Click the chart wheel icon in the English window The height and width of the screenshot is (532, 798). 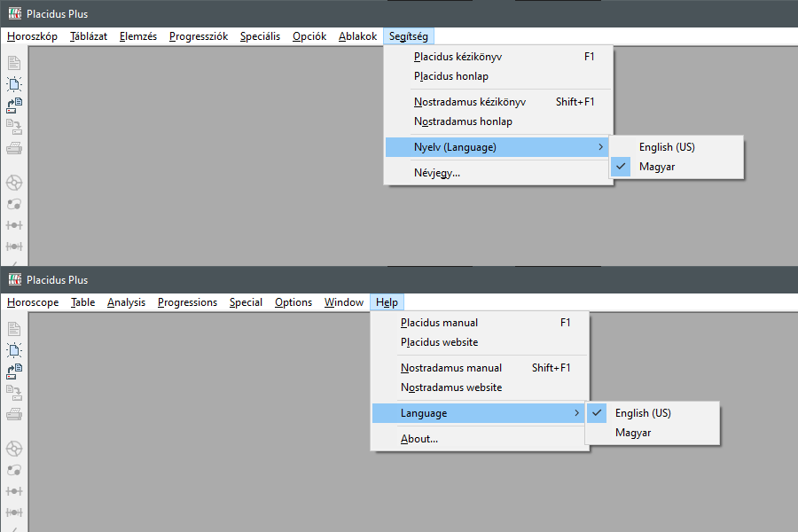tap(14, 449)
